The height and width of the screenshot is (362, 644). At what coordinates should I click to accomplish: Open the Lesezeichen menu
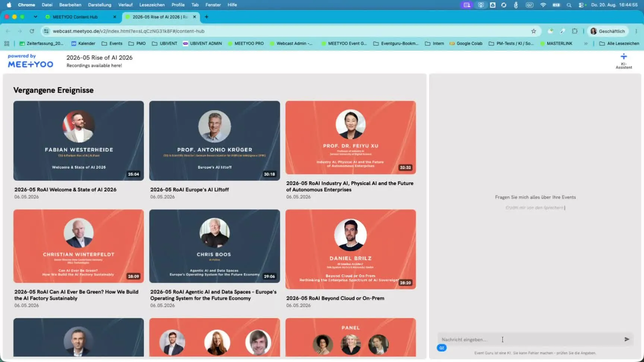pos(152,5)
